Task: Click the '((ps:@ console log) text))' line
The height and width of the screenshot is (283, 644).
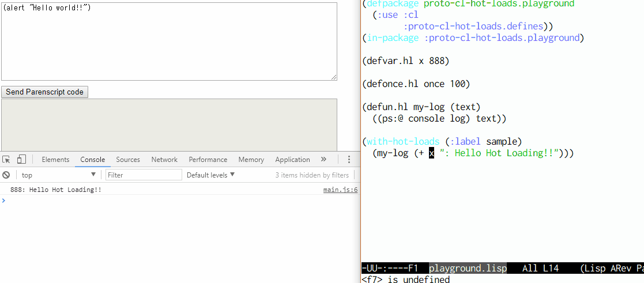Action: tap(439, 119)
